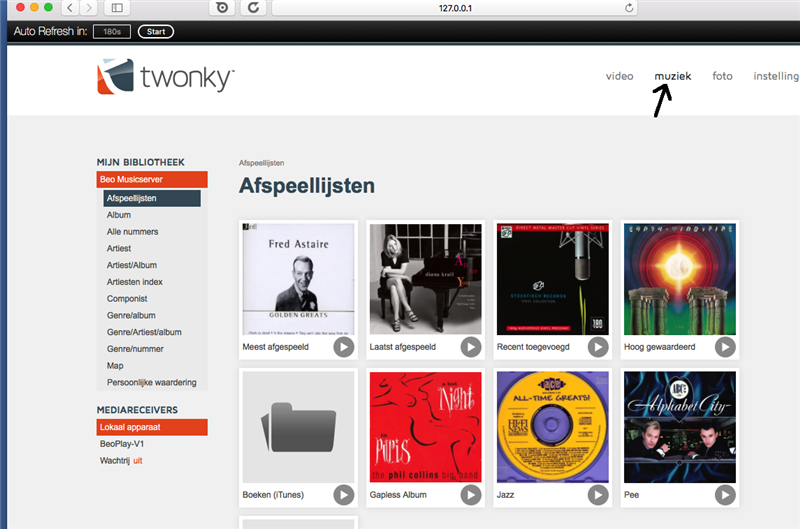Play the Boeken (iTunes) folder

tap(344, 495)
